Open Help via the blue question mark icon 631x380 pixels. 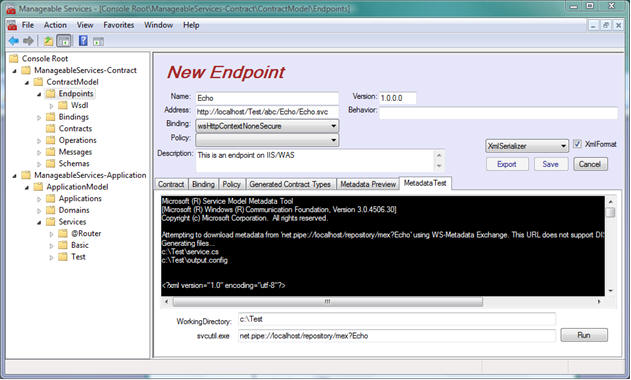tap(83, 41)
